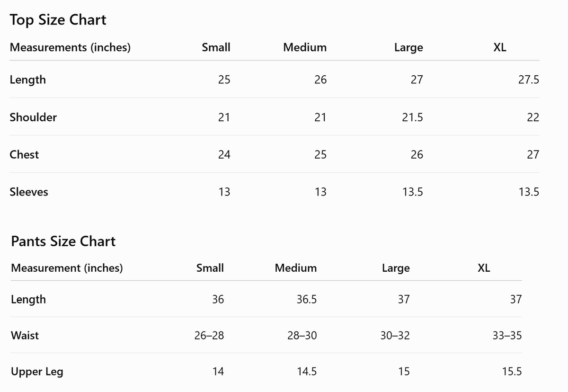Click the Sleeves row label
This screenshot has height=392, width=568.
click(29, 192)
